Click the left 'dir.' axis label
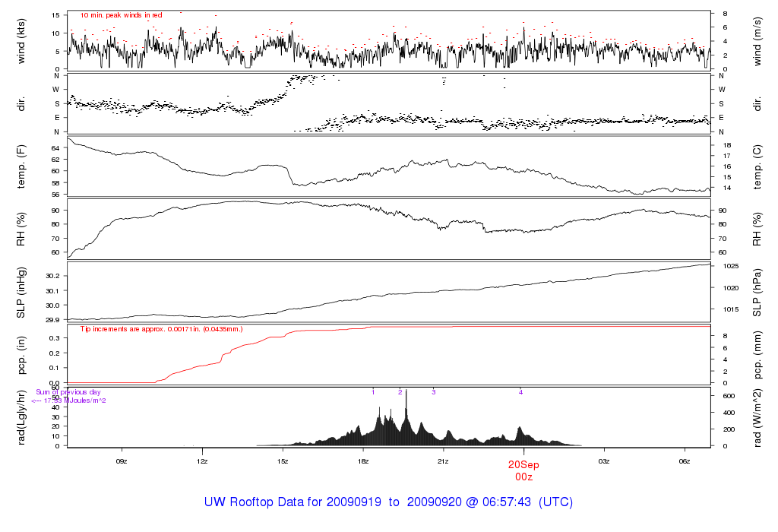The image size is (778, 532). pos(21,103)
